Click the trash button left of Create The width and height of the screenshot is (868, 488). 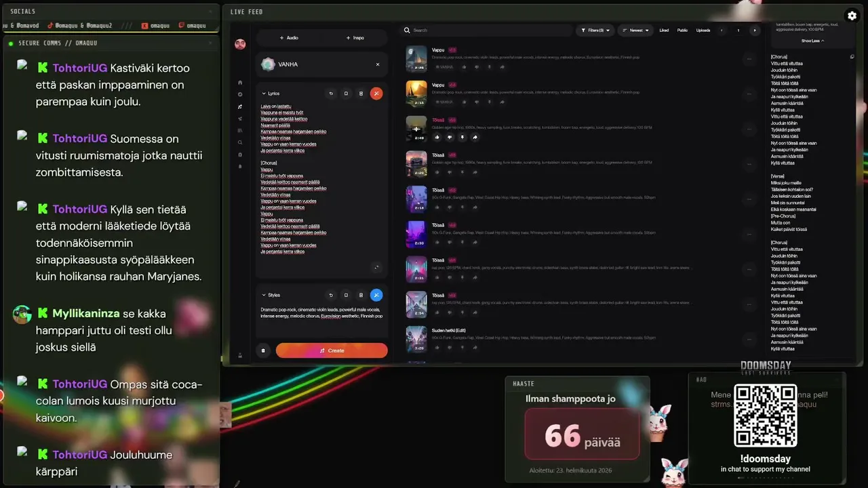pyautogui.click(x=263, y=350)
